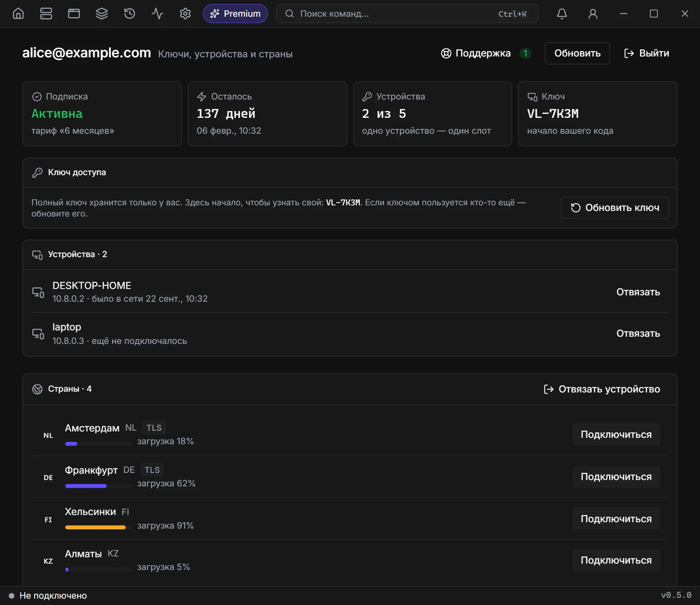Open the servers icon in top toolbar
This screenshot has height=605, width=700.
[46, 14]
